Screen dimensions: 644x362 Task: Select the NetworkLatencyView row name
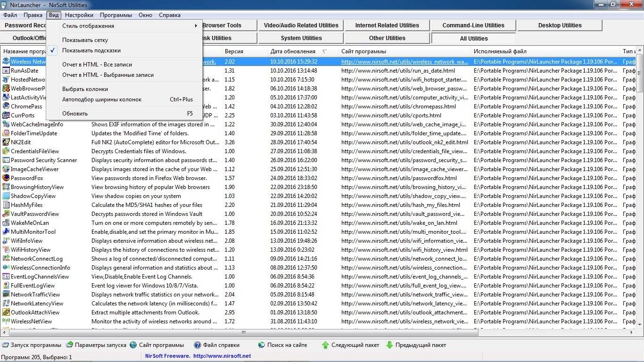tap(37, 304)
